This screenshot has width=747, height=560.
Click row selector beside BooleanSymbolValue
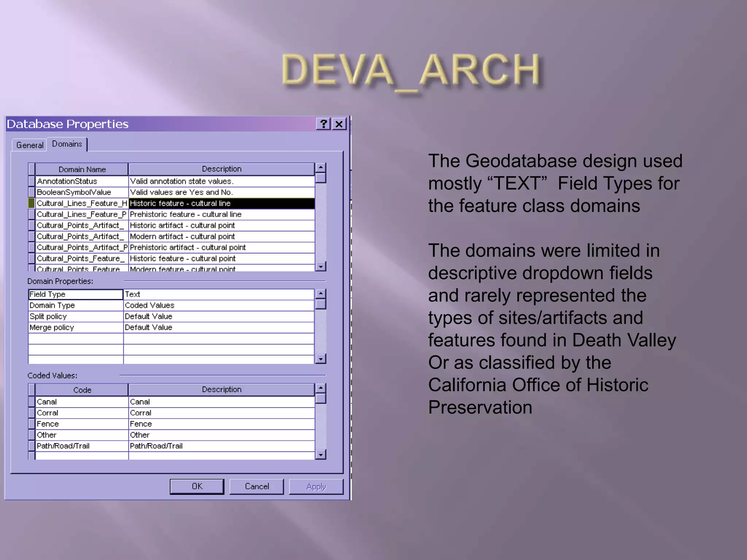tap(32, 192)
